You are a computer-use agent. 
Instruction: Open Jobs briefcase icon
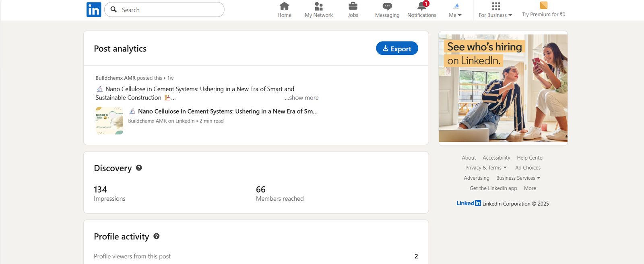click(353, 6)
